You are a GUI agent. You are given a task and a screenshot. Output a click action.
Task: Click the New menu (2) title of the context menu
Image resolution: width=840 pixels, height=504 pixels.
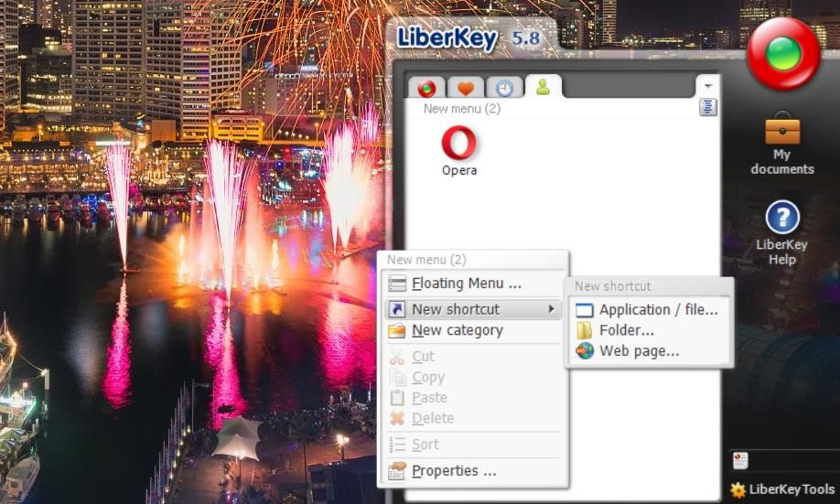(x=426, y=260)
